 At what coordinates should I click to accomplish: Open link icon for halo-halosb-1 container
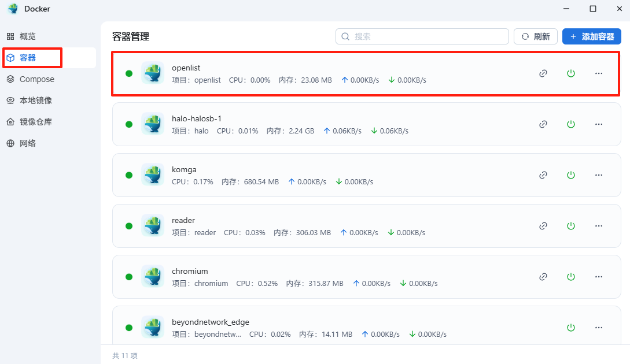[x=543, y=124]
